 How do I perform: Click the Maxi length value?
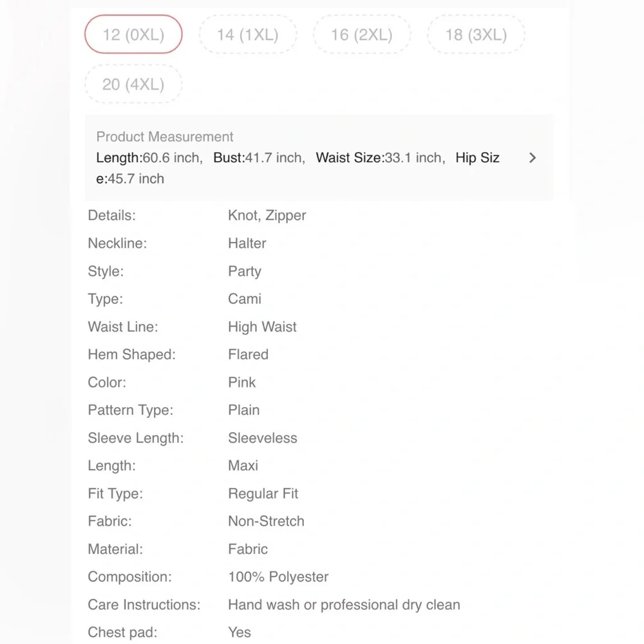point(243,466)
